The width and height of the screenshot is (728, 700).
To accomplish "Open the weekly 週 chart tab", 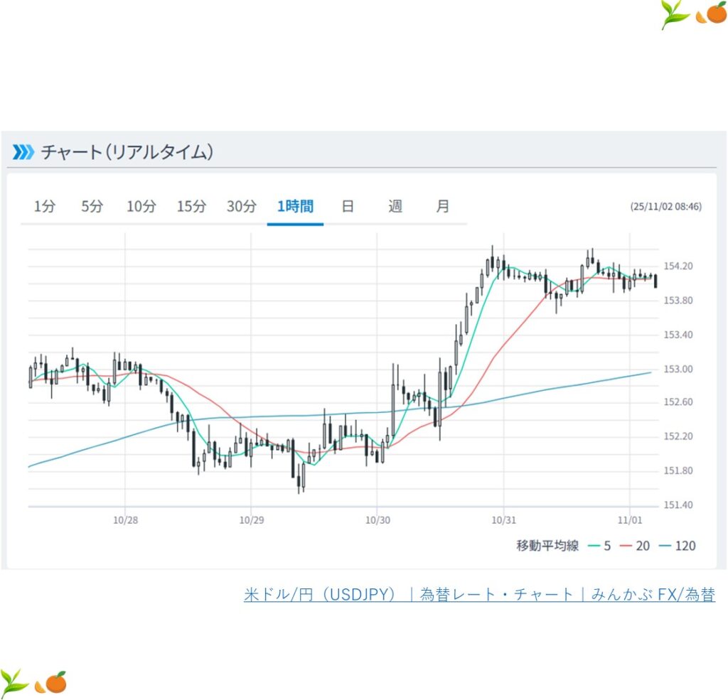I will [x=395, y=207].
